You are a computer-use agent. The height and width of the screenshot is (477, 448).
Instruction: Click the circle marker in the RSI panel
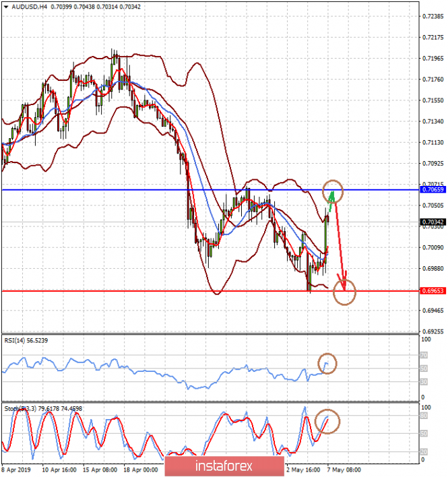pos(327,364)
